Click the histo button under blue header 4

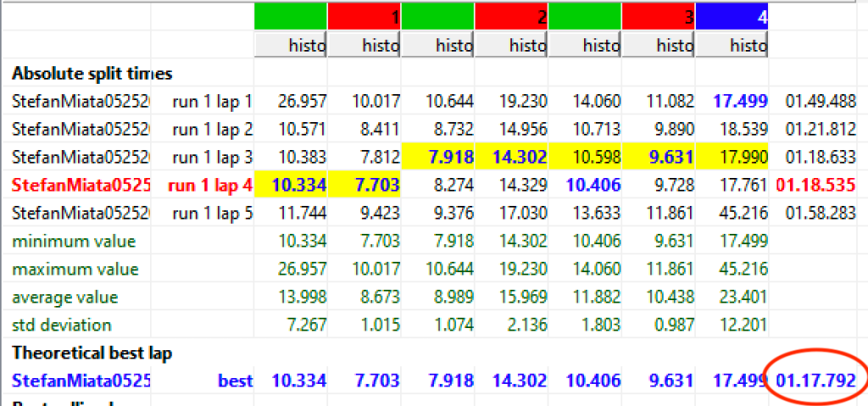click(732, 45)
